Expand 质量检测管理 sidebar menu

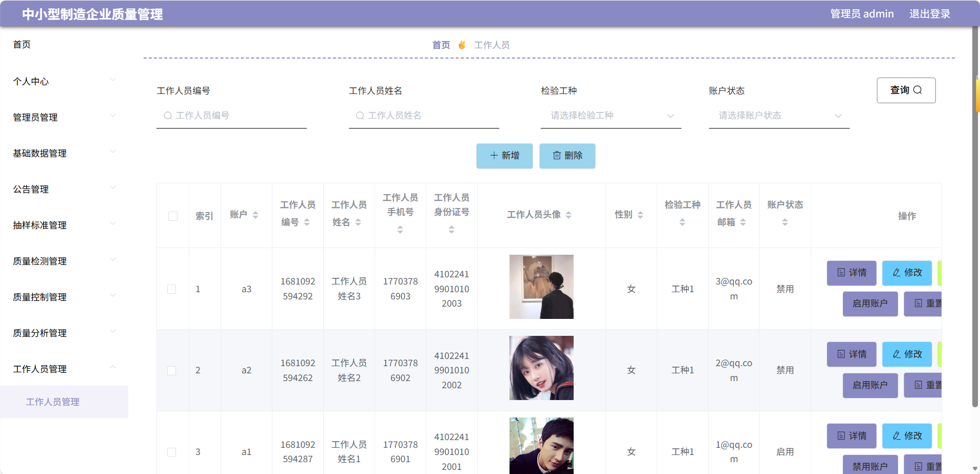pyautogui.click(x=64, y=261)
